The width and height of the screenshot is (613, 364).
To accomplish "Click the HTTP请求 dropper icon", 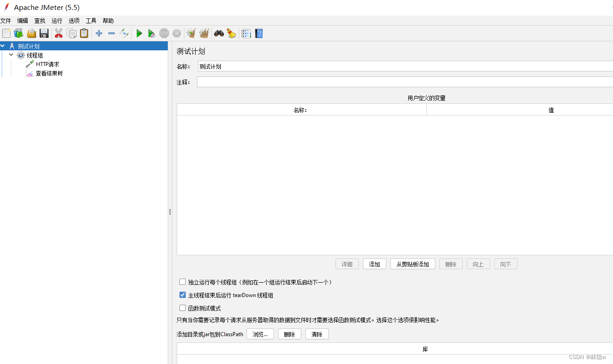I will pos(30,64).
